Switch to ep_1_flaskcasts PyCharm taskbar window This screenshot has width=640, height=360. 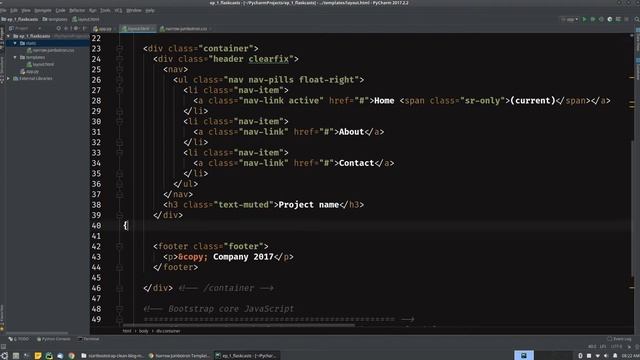246,356
